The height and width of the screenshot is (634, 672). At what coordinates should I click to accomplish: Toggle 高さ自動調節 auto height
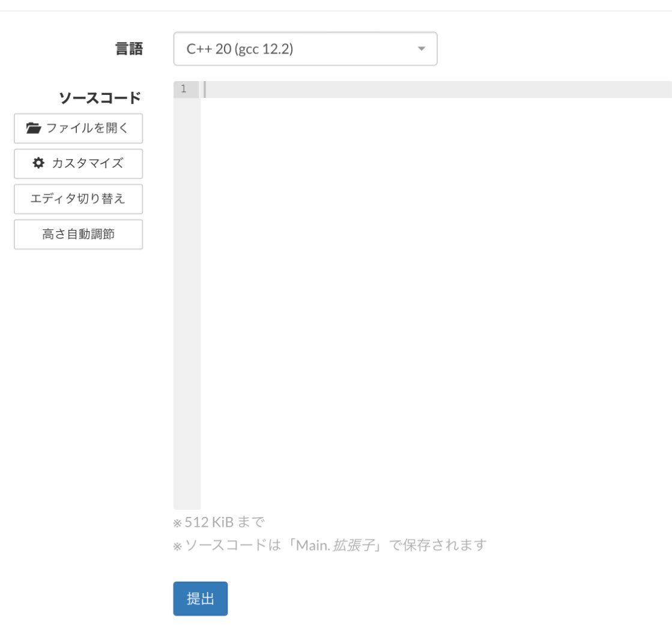[x=79, y=234]
